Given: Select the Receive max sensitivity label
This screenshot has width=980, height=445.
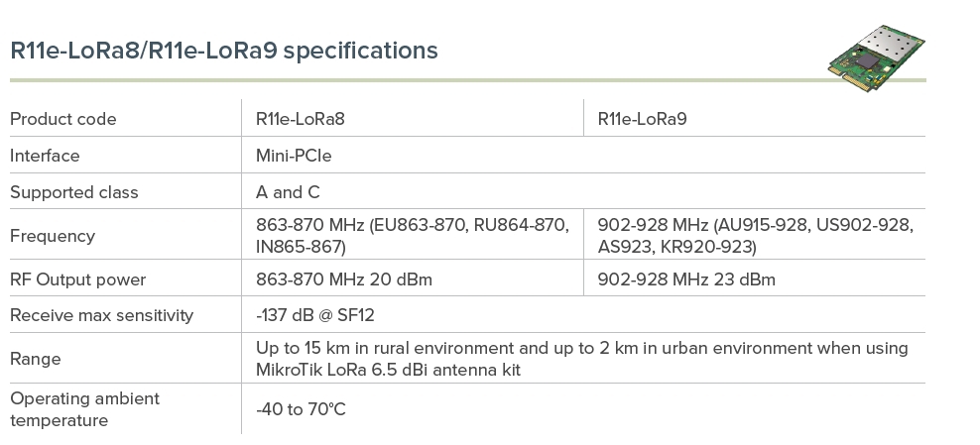Looking at the screenshot, I should click(x=101, y=316).
